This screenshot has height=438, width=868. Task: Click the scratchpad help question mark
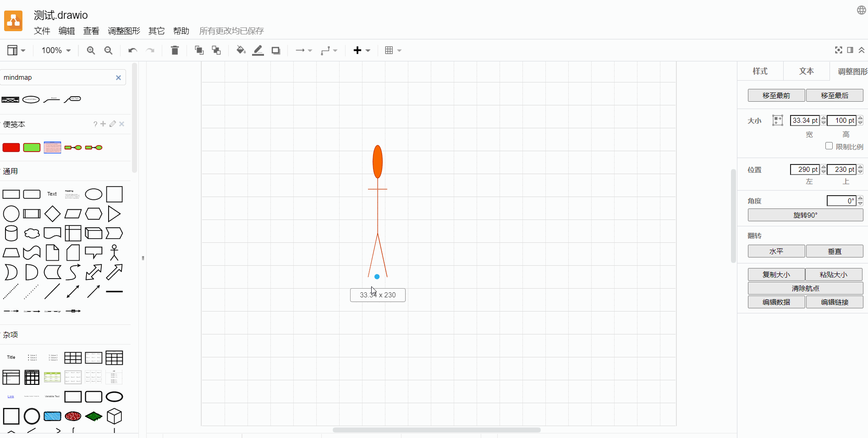95,124
